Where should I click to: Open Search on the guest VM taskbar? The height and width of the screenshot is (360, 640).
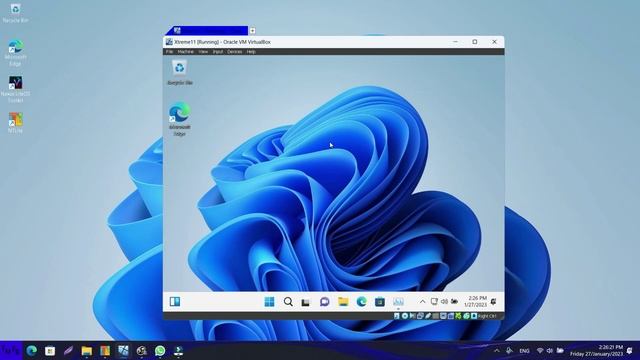point(288,302)
